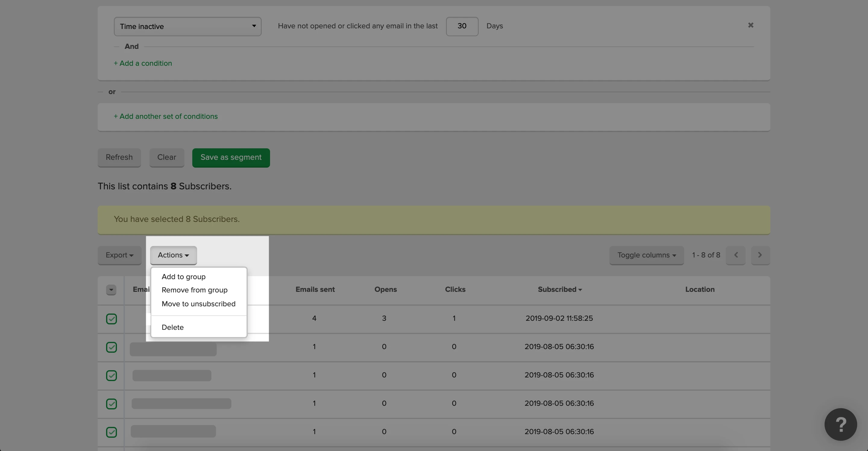This screenshot has height=451, width=868.
Task: Choose Add to group from Actions menu
Action: (183, 277)
